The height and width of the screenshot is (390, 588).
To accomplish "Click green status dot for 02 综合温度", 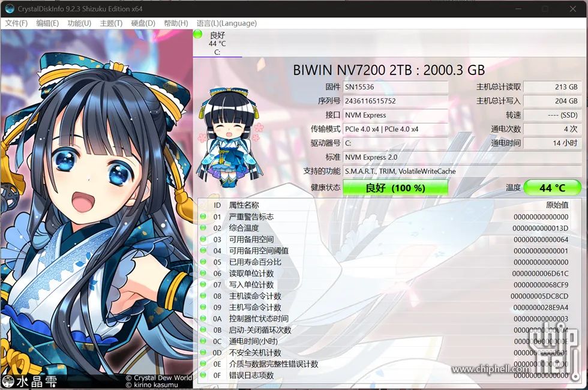I will (x=203, y=227).
